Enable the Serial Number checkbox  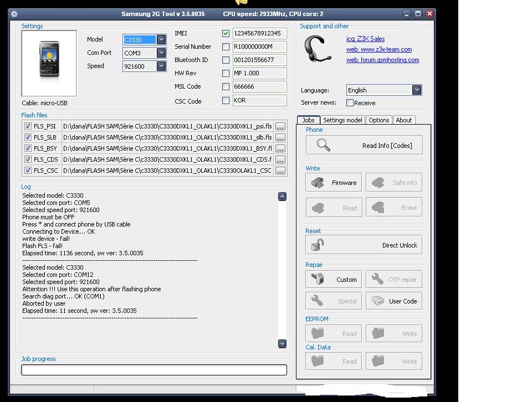pyautogui.click(x=226, y=47)
